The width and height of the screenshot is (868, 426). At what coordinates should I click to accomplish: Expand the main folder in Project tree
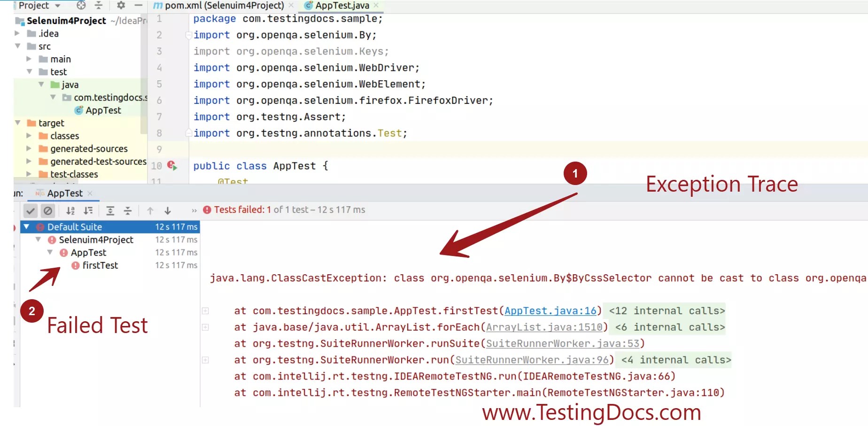[29, 59]
